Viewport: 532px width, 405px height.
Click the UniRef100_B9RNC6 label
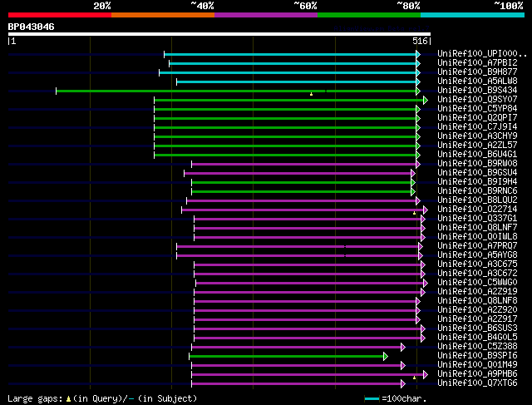click(477, 191)
